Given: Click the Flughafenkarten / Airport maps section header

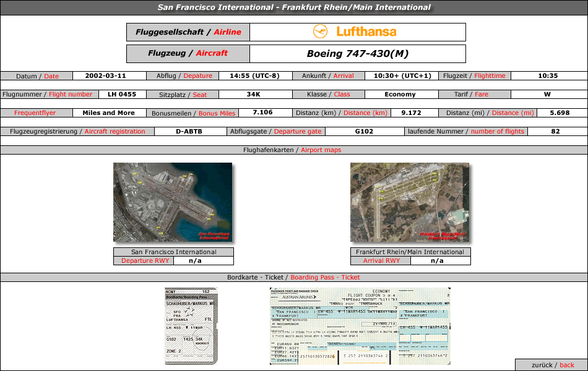Looking at the screenshot, I should (292, 150).
